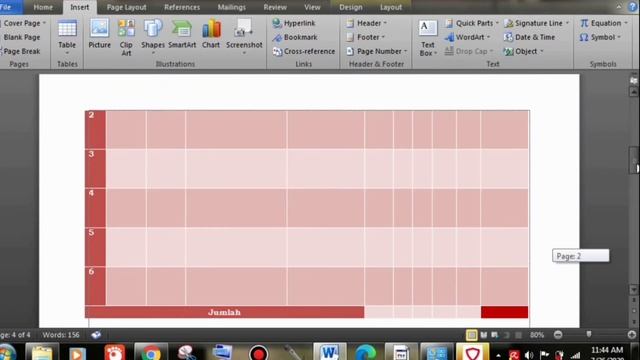Zoom in with the plus button
This screenshot has height=360, width=640.
[632, 335]
